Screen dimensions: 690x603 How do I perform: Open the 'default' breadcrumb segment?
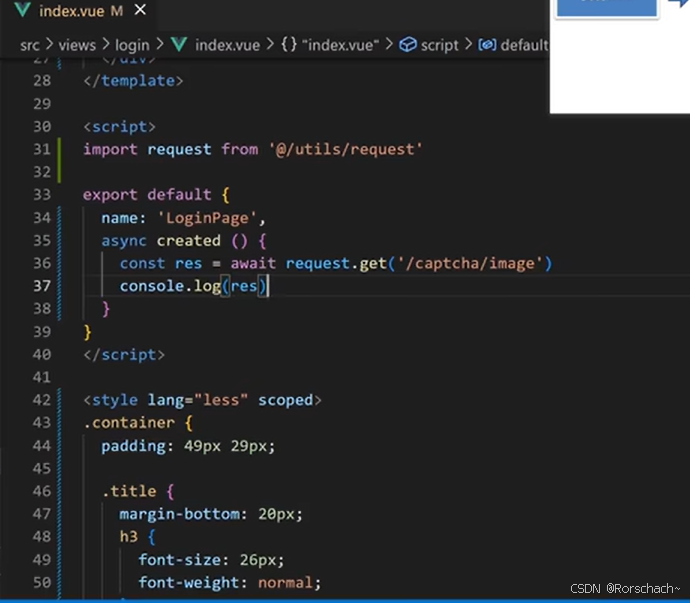pyautogui.click(x=525, y=45)
